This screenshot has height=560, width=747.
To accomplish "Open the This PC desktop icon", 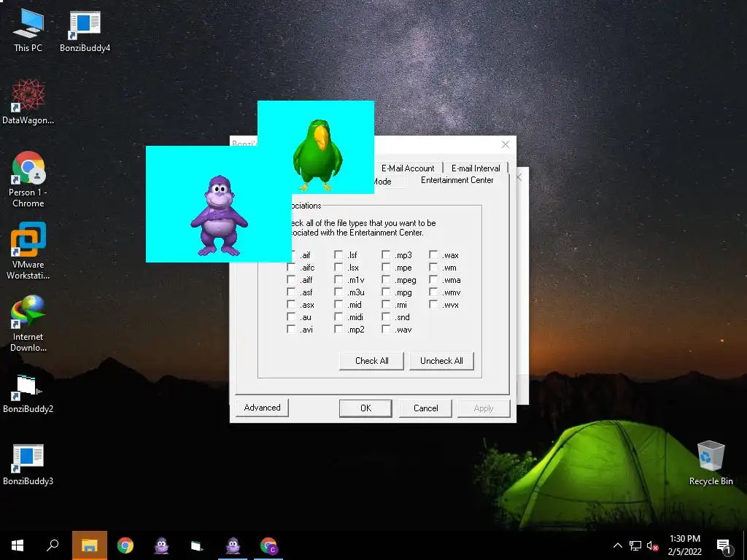I will tap(28, 31).
